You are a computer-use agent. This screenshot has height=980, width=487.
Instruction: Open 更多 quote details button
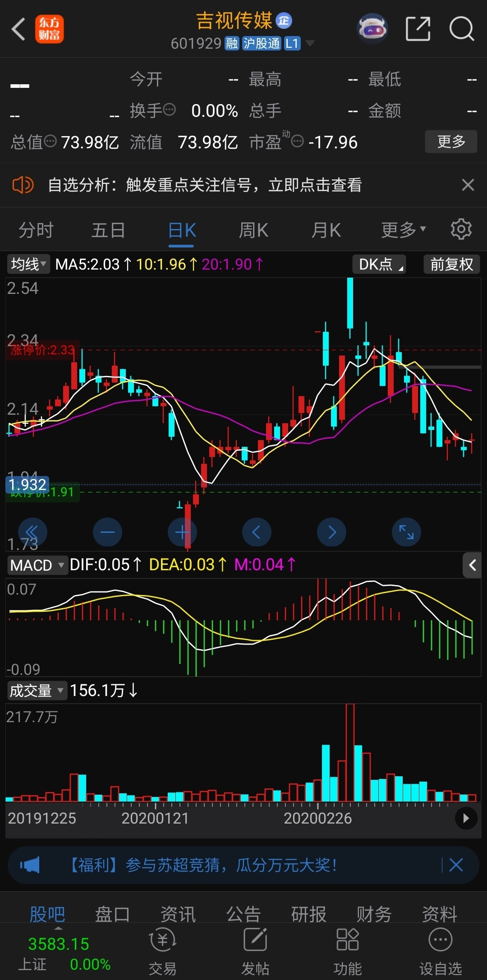pyautogui.click(x=451, y=142)
